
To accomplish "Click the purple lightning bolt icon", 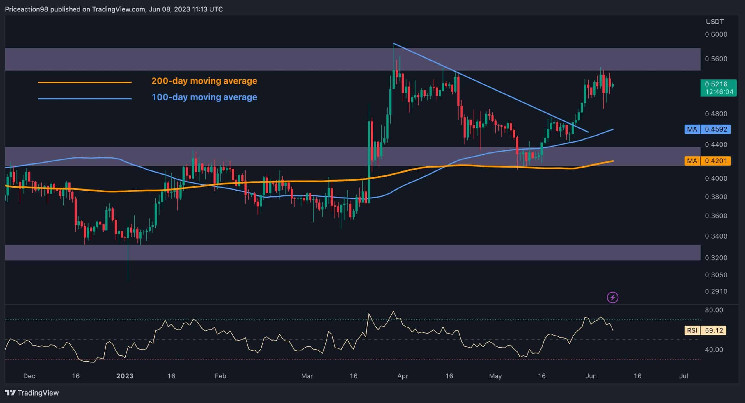I will [x=613, y=297].
